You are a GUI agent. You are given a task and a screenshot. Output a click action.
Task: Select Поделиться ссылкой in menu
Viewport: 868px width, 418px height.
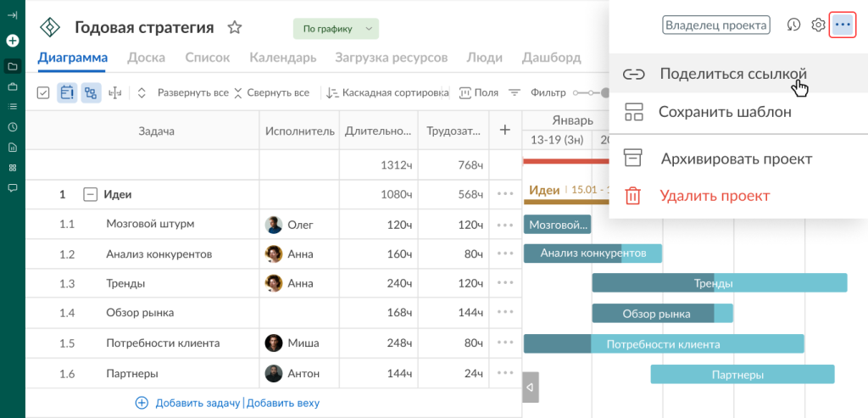coord(738,74)
